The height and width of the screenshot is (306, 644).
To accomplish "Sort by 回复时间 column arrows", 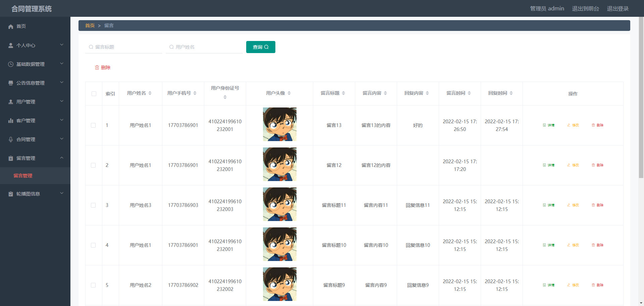I will point(511,93).
